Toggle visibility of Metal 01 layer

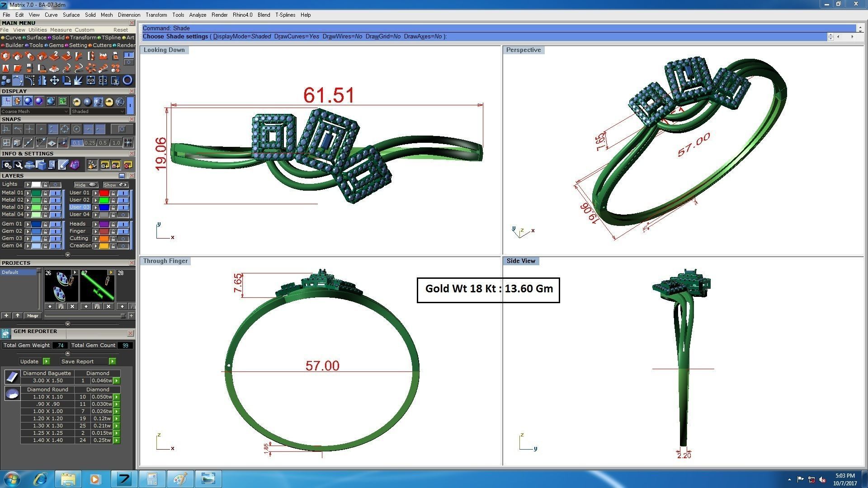click(x=55, y=193)
